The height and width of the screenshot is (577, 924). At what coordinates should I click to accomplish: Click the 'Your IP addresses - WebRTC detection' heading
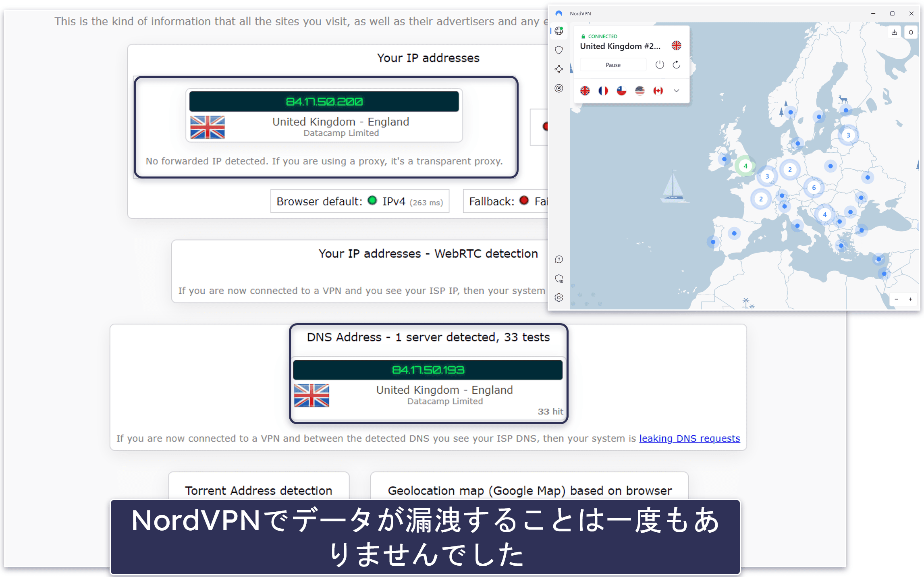[x=428, y=253]
